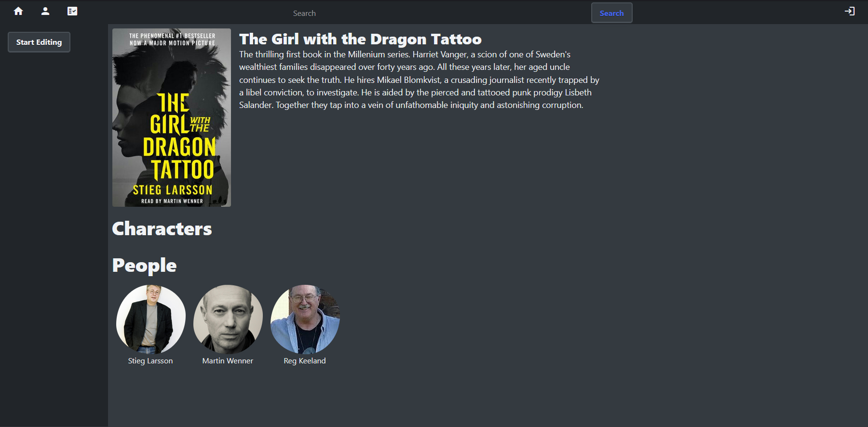This screenshot has height=427, width=868.
Task: Click the Characters section heading
Action: click(x=162, y=228)
